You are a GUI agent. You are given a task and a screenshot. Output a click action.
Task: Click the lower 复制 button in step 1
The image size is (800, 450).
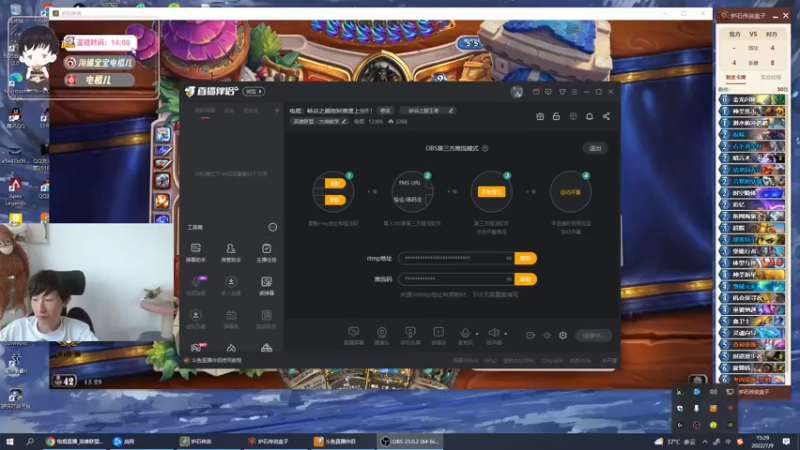pos(335,200)
